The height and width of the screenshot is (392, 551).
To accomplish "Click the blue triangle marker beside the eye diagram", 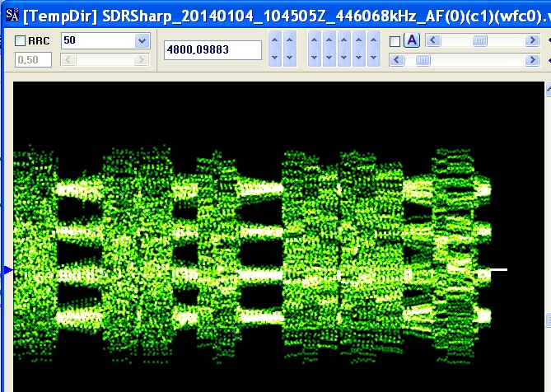I will click(8, 270).
